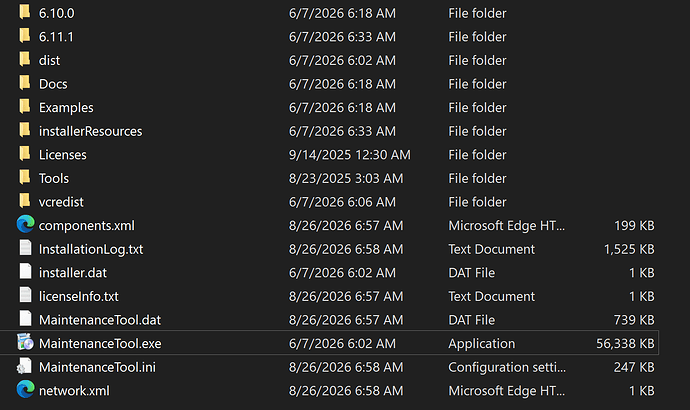The width and height of the screenshot is (690, 410).
Task: Select the MaintenanceTool.exe application icon
Action: tap(25, 342)
